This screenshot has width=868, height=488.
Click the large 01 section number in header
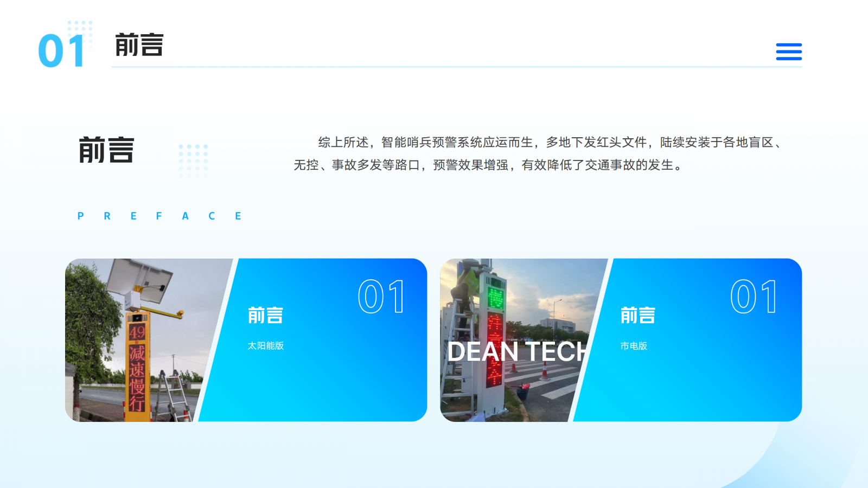61,51
